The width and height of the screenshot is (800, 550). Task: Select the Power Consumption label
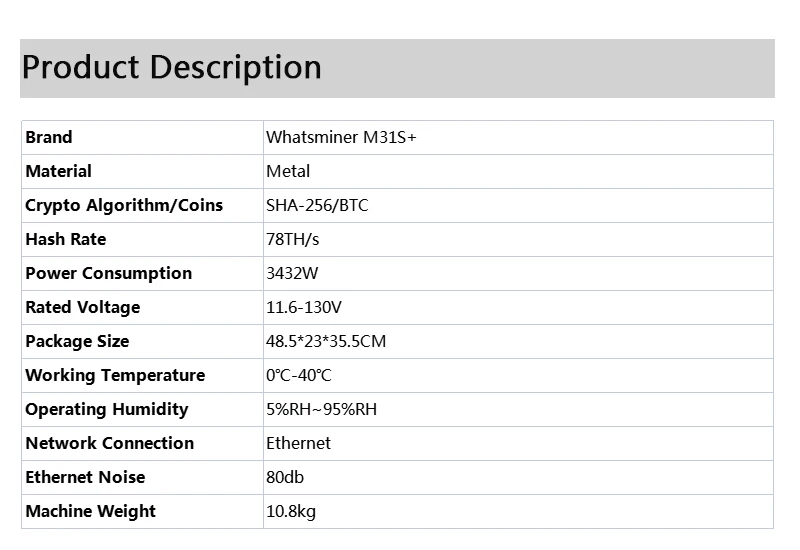pyautogui.click(x=109, y=273)
